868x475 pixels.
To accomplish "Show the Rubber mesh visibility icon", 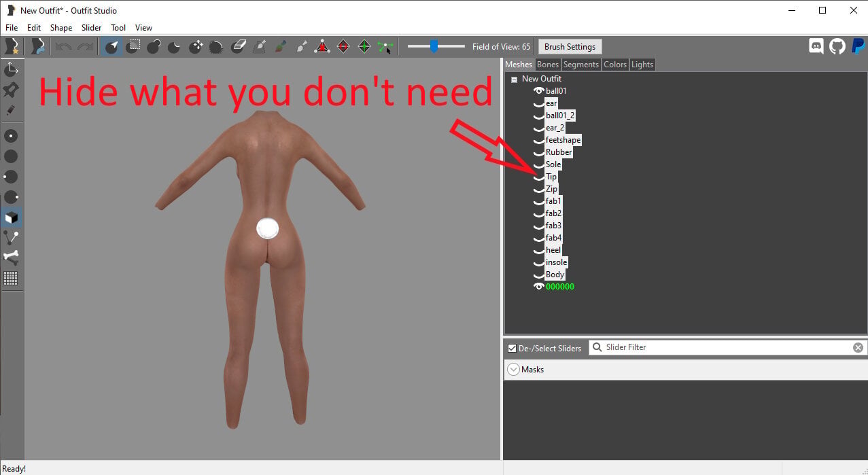I will (x=539, y=153).
